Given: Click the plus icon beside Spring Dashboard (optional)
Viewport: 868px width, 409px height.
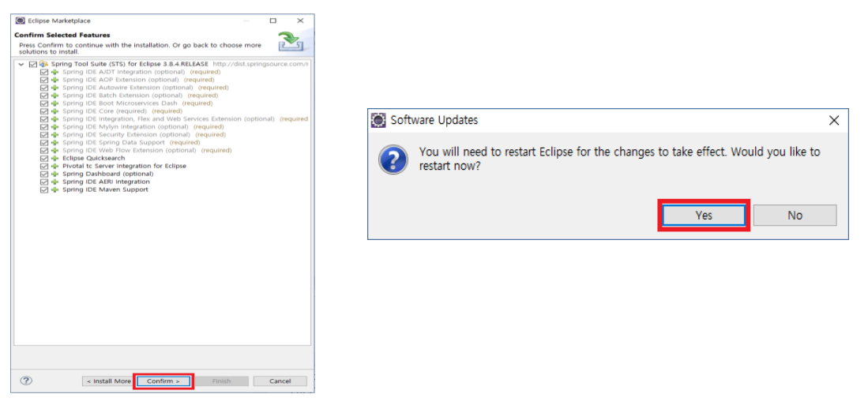Looking at the screenshot, I should (x=54, y=174).
